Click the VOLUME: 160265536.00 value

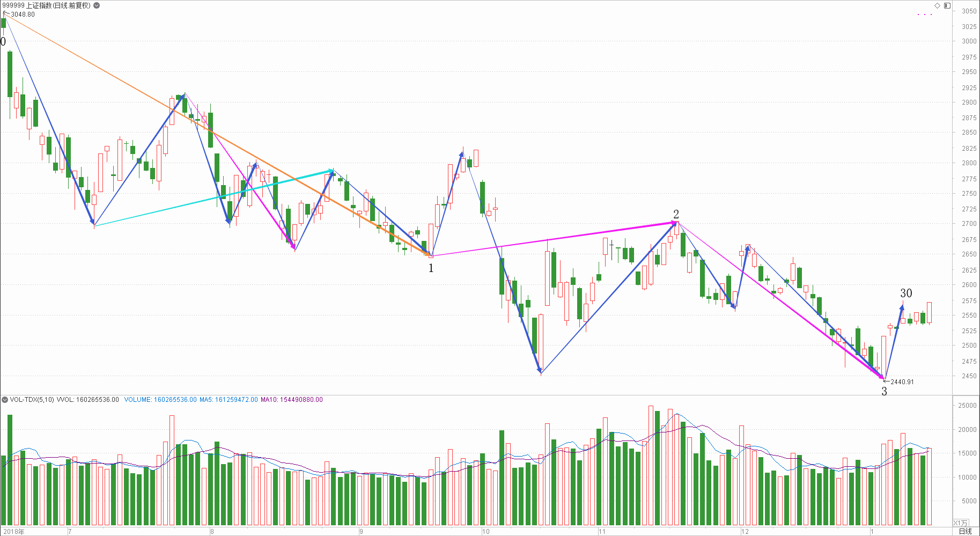click(x=160, y=400)
